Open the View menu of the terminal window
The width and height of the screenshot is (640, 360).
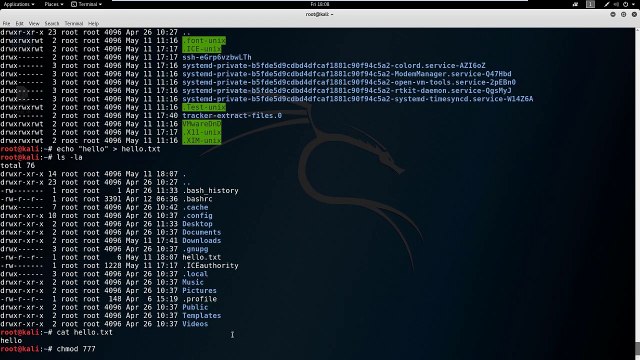(x=34, y=24)
